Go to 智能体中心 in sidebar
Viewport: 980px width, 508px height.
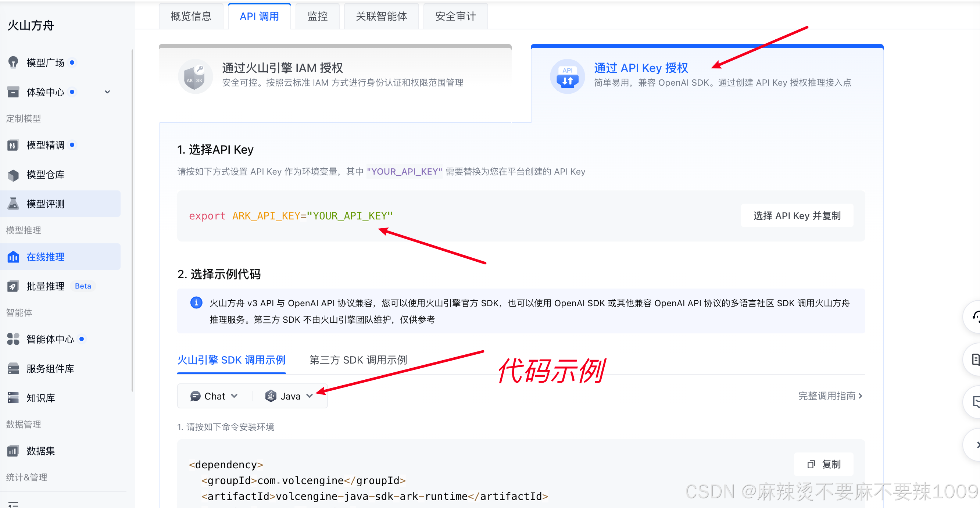coord(50,339)
